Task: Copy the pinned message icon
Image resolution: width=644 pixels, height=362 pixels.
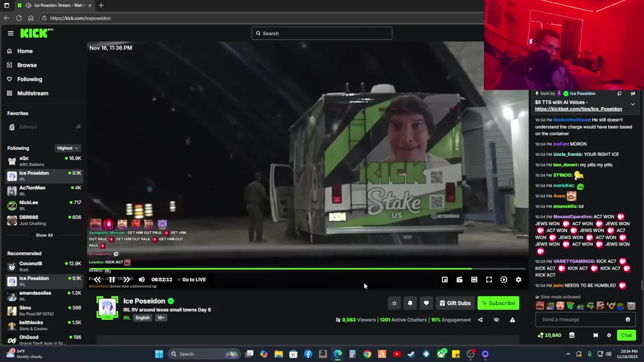Action: point(619,94)
